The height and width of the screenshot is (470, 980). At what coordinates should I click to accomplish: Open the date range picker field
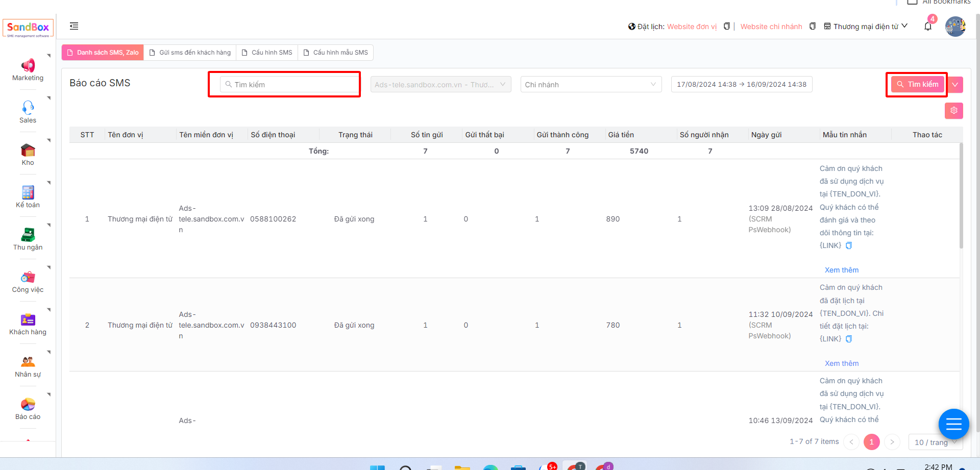[x=741, y=85]
